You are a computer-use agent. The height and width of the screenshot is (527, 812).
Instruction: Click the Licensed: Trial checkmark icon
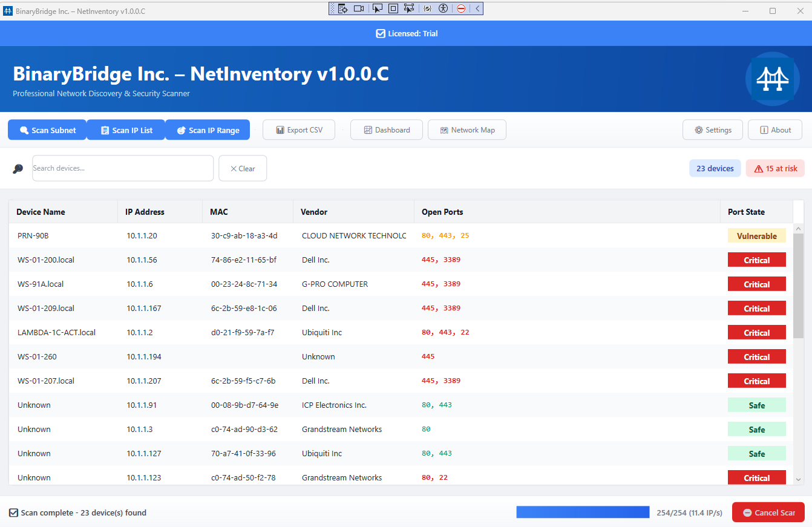[381, 34]
